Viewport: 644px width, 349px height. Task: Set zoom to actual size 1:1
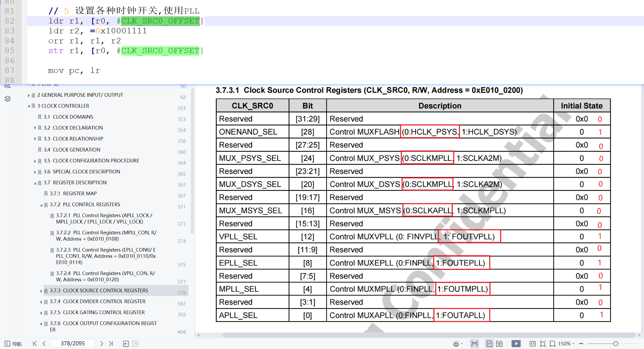[x=533, y=344]
